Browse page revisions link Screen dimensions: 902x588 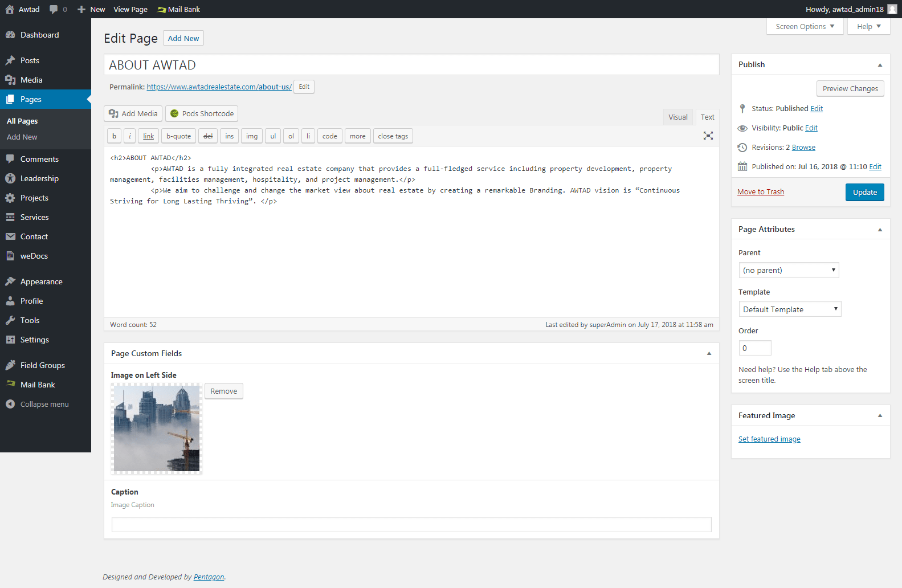coord(803,148)
